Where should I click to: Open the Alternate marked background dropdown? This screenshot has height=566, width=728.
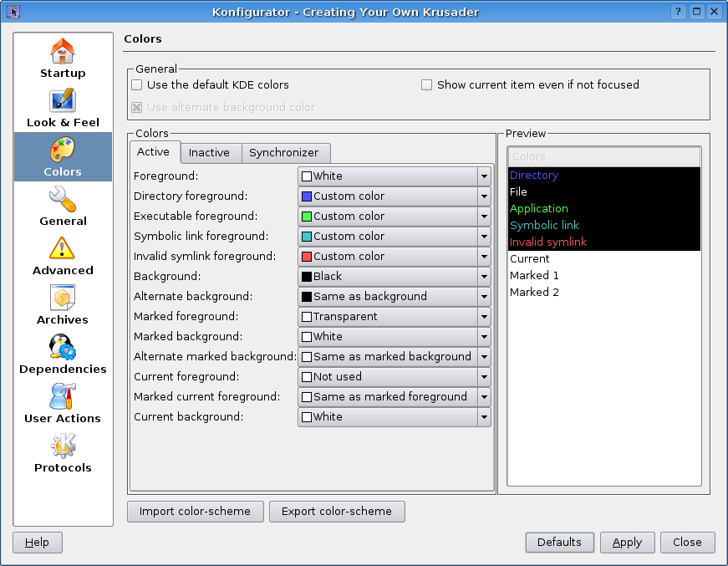coord(395,357)
